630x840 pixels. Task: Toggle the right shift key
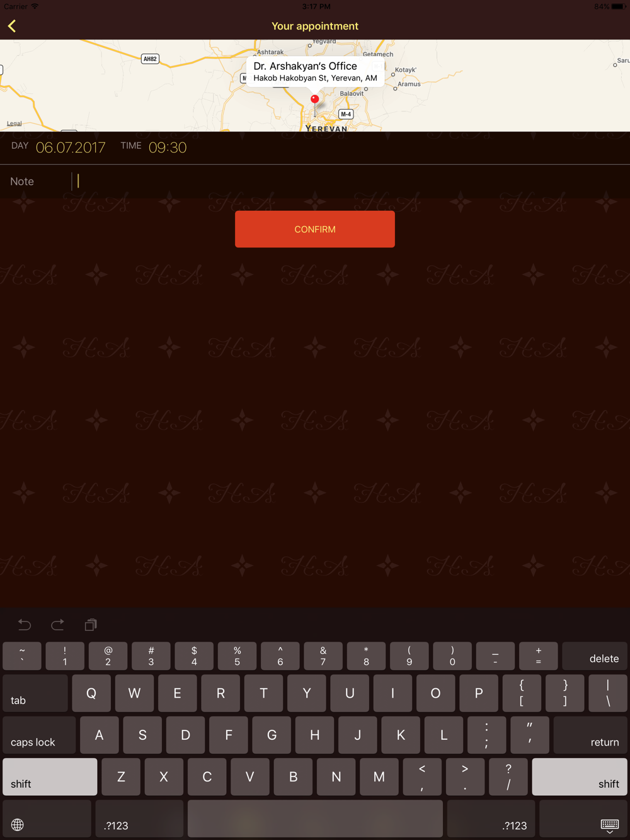coord(580,776)
